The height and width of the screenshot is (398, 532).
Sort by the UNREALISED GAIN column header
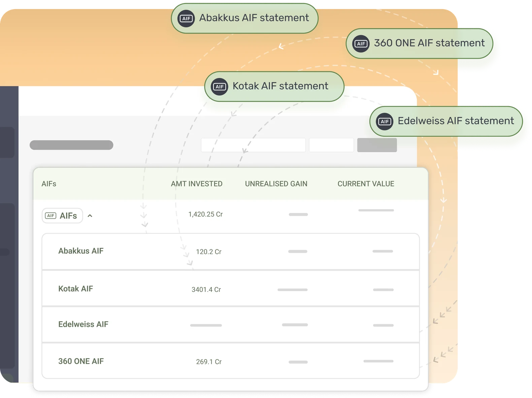(276, 184)
